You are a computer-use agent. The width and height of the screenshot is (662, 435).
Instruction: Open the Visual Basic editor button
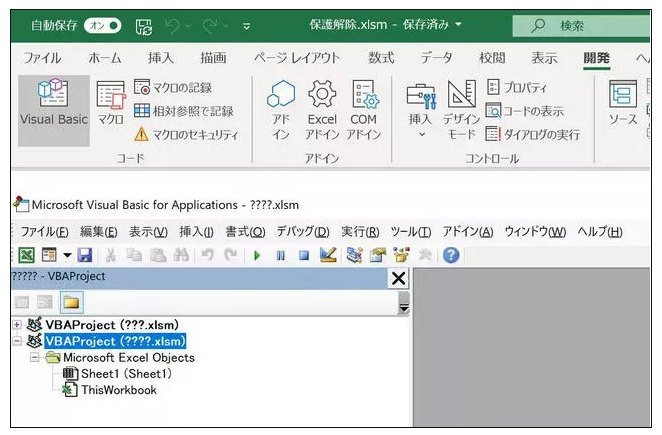tap(54, 111)
